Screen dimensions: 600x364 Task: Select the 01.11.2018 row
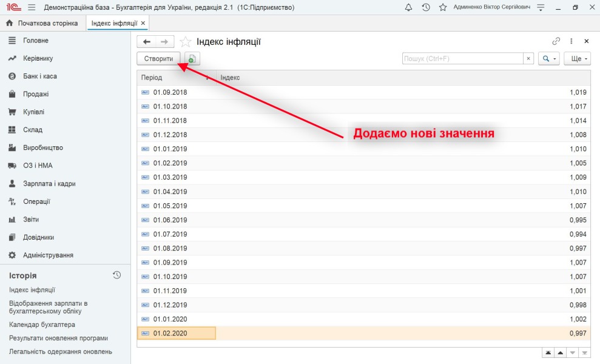(x=363, y=121)
